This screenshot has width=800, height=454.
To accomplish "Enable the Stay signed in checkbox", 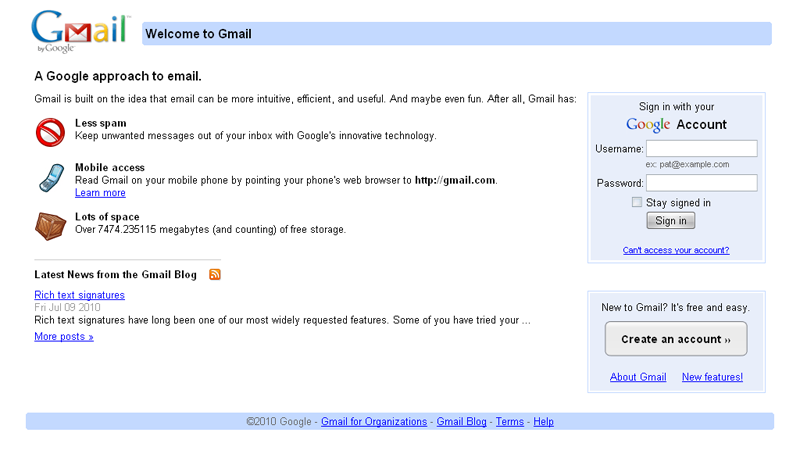I will (x=637, y=202).
